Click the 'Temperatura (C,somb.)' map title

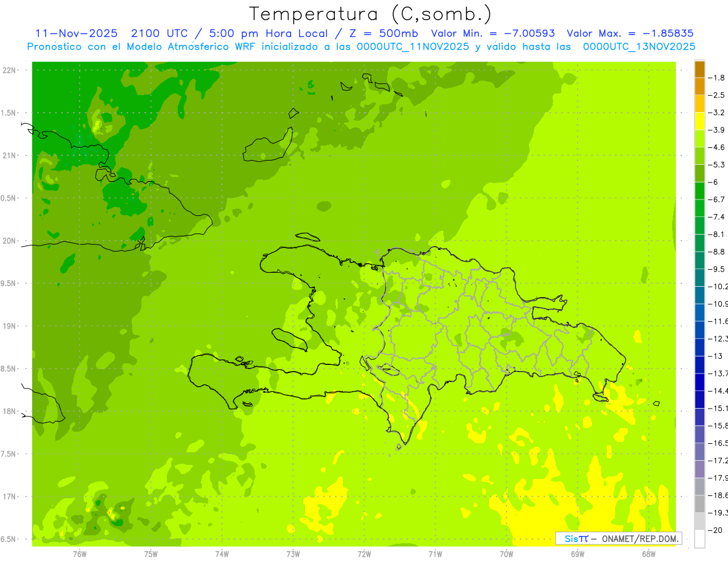(x=370, y=13)
